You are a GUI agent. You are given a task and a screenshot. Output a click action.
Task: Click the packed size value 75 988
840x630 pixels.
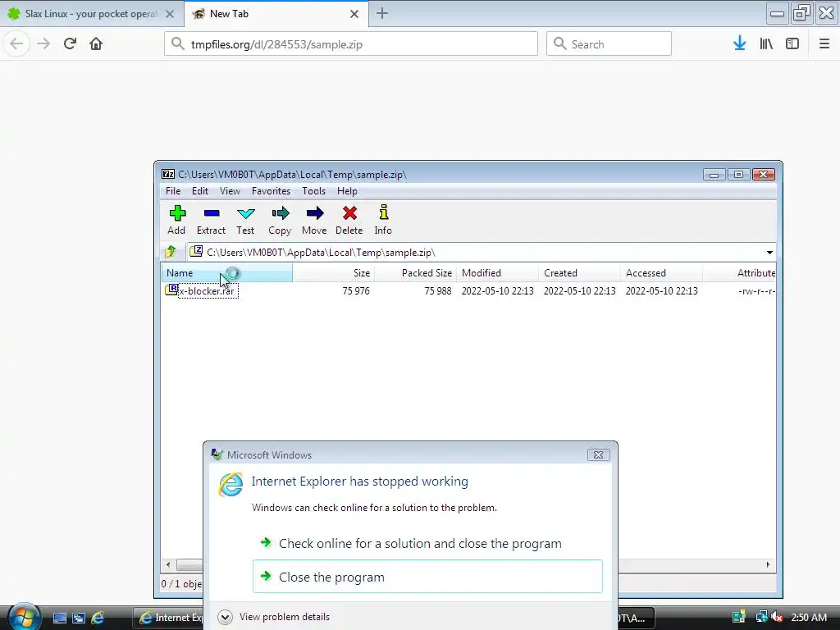click(x=438, y=291)
